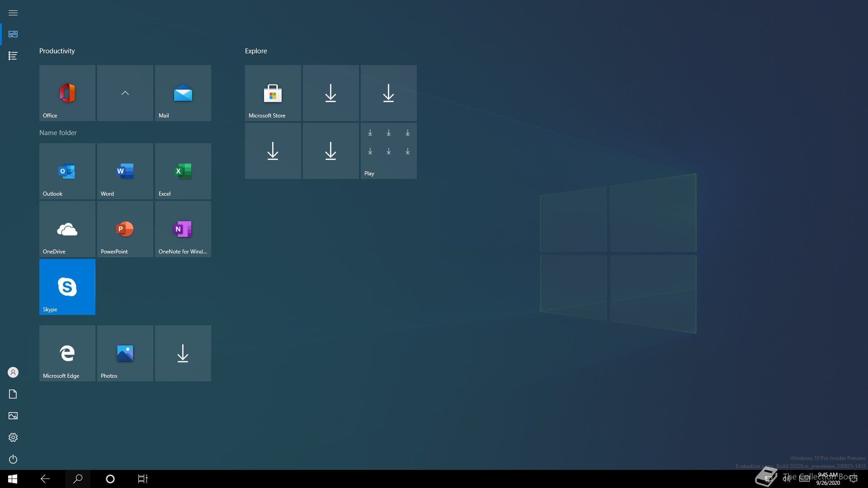Switch to All apps list view

13,56
